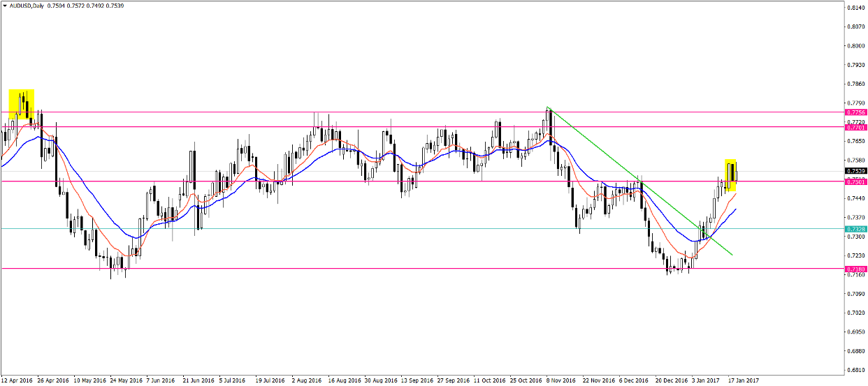Click the 0.7860 value on price scale

pyautogui.click(x=856, y=84)
